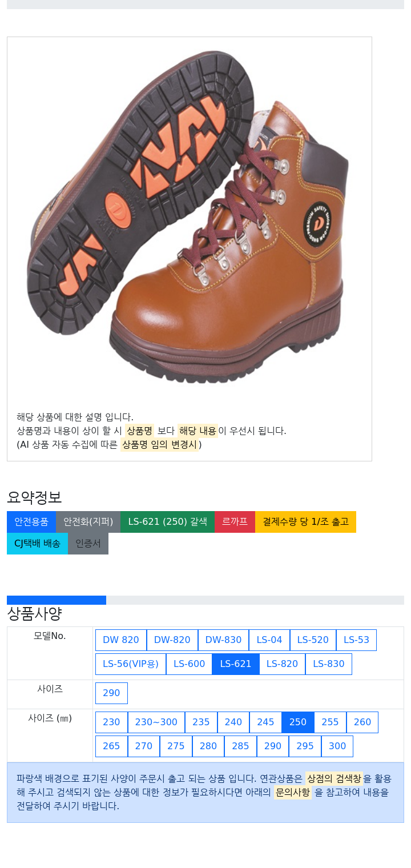Screen dimensions: 411x868
Task: Pick size 265 mm
Action: (x=111, y=746)
